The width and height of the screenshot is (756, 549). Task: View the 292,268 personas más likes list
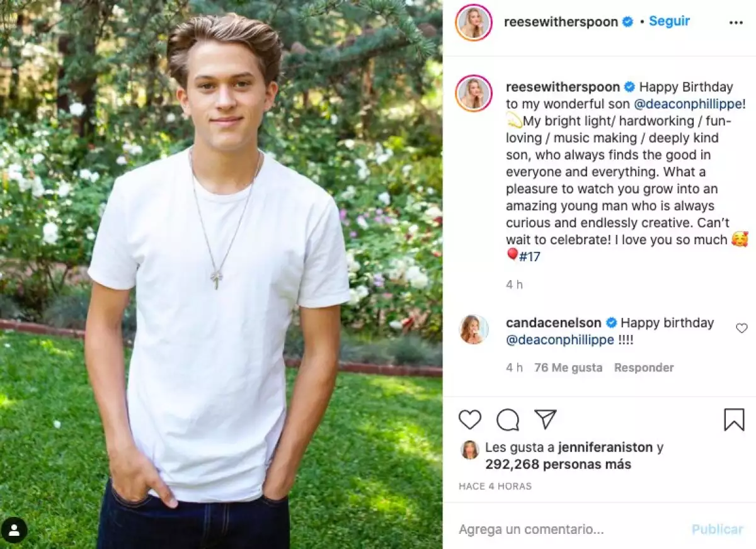(558, 465)
